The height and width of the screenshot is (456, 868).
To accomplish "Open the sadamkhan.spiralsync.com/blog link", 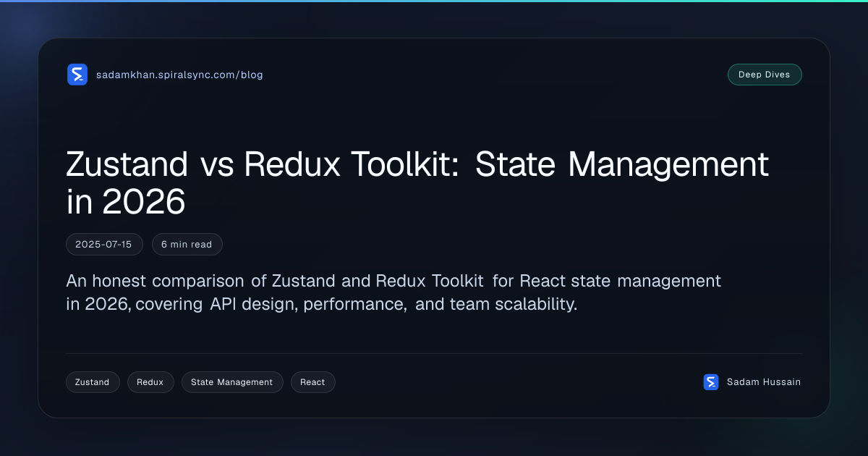I will 179,75.
